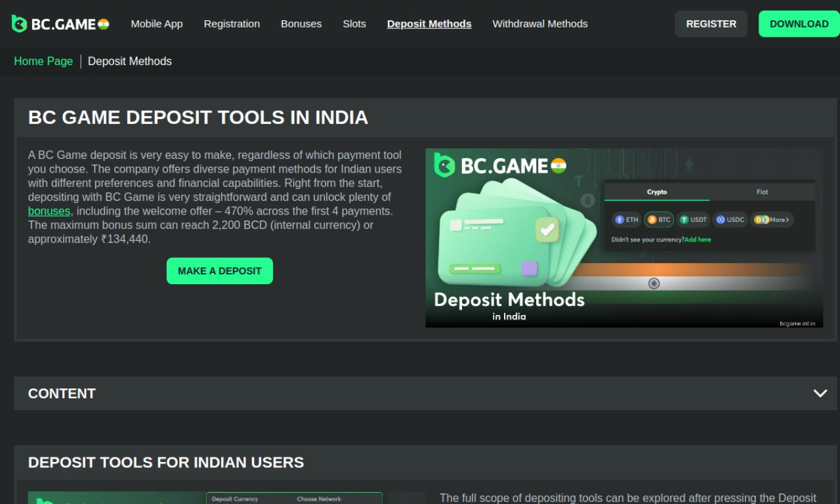Image resolution: width=840 pixels, height=504 pixels.
Task: Open the Deposit Methods nav item
Action: coord(429,24)
